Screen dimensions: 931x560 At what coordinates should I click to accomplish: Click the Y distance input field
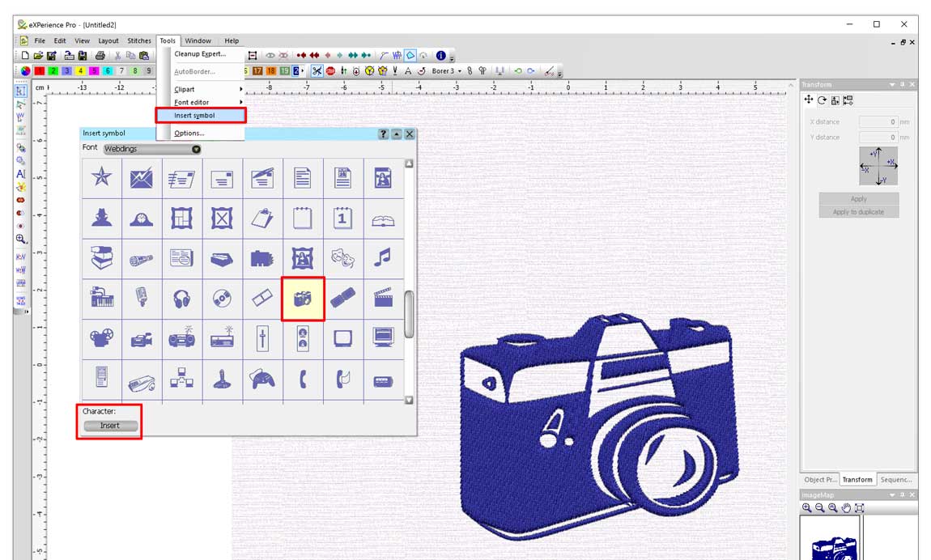click(878, 137)
